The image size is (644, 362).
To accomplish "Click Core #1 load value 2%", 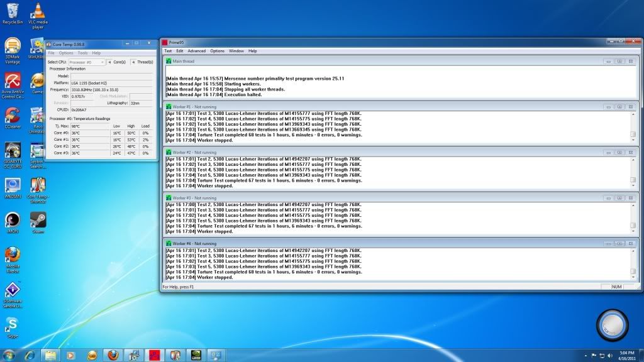I will (x=145, y=140).
